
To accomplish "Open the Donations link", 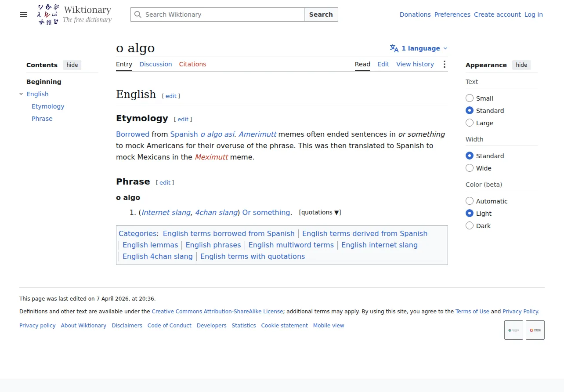I will pos(415,15).
